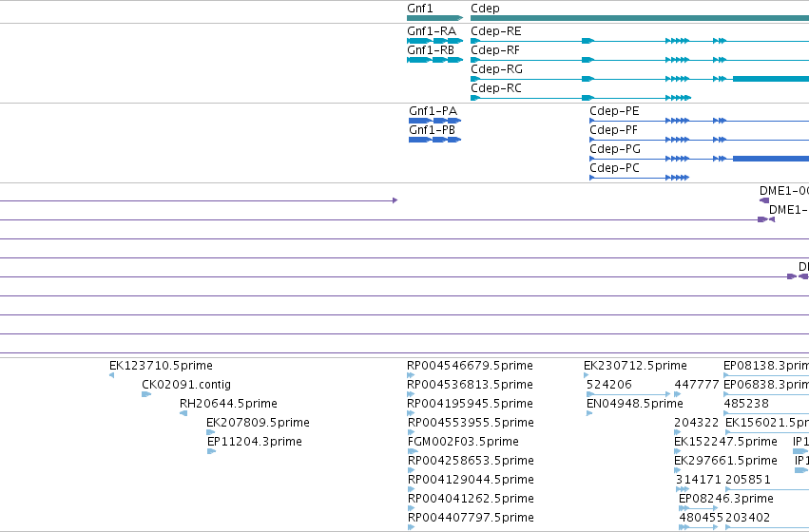Click the thick block of Cdep-PG
This screenshot has width=809, height=532.
pyautogui.click(x=771, y=159)
